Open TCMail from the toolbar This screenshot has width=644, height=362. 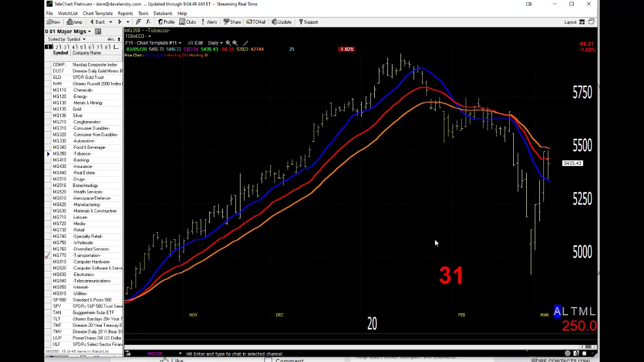[256, 22]
